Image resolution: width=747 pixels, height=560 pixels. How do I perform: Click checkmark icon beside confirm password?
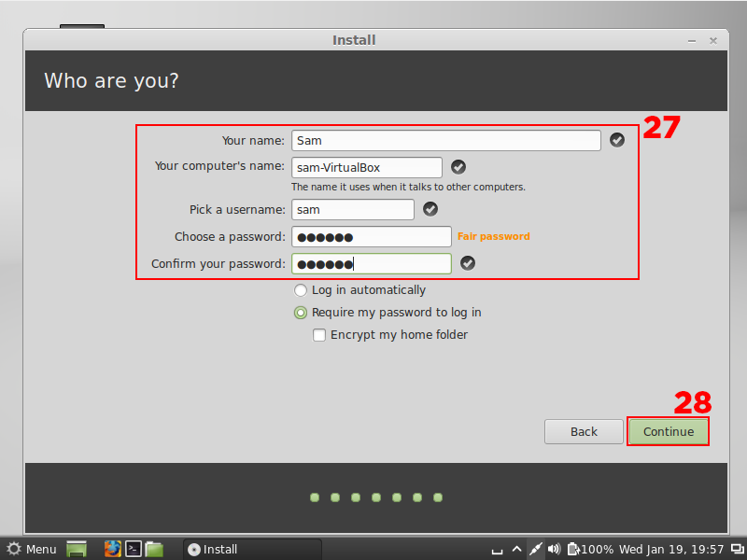(468, 263)
